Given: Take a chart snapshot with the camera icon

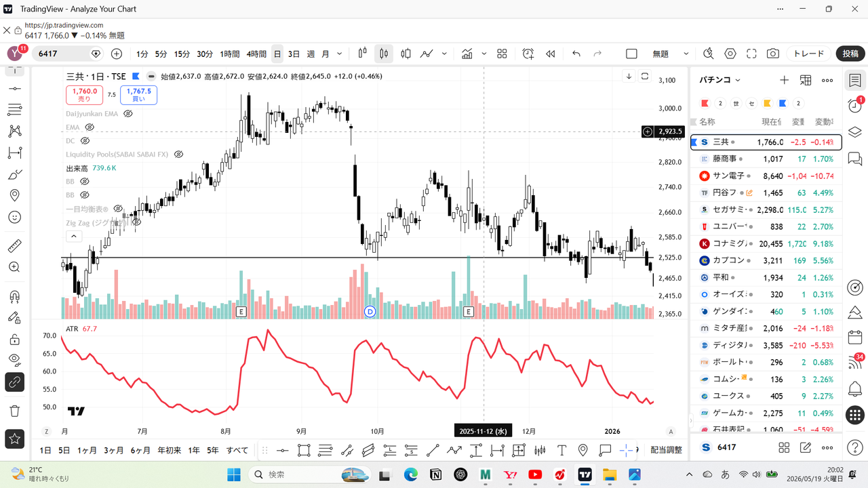Looking at the screenshot, I should tap(772, 54).
